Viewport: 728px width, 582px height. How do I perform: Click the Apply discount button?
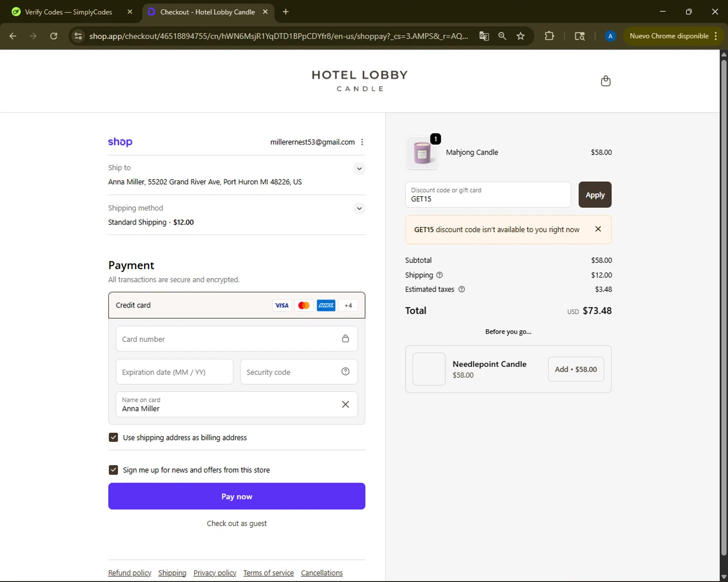[595, 194]
